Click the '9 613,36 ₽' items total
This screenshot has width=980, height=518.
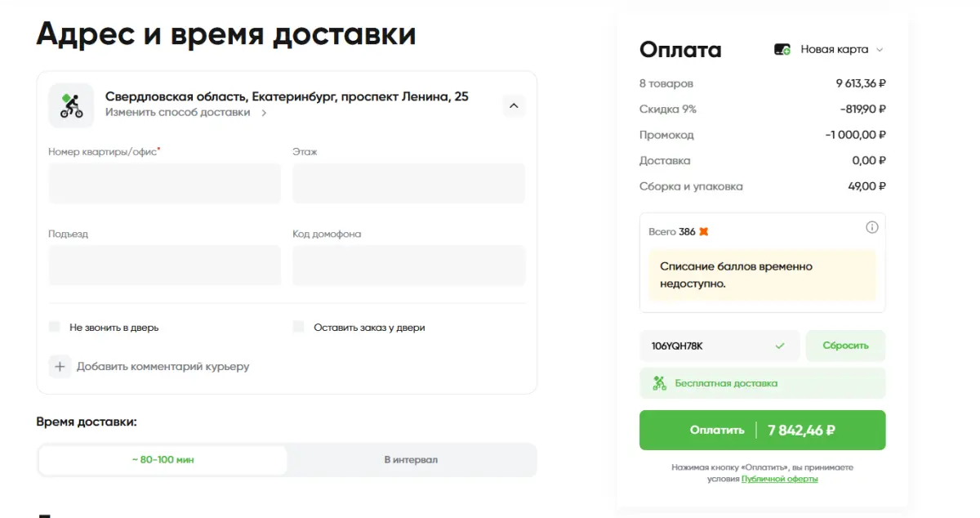point(861,83)
